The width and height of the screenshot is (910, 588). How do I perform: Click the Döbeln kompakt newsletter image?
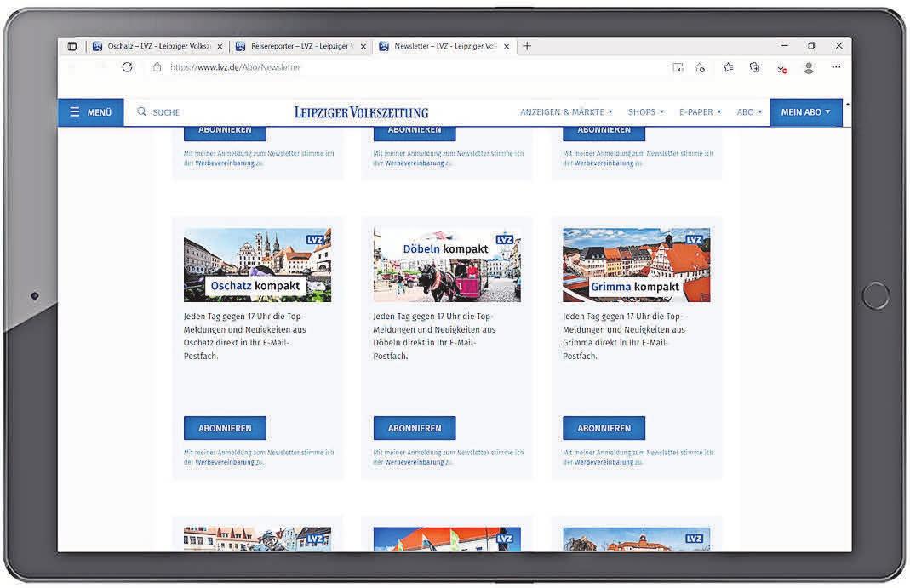[447, 265]
